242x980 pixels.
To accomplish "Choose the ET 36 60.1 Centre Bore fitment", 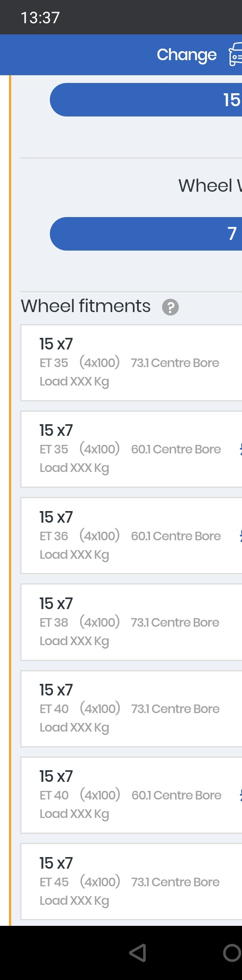I will [132, 536].
